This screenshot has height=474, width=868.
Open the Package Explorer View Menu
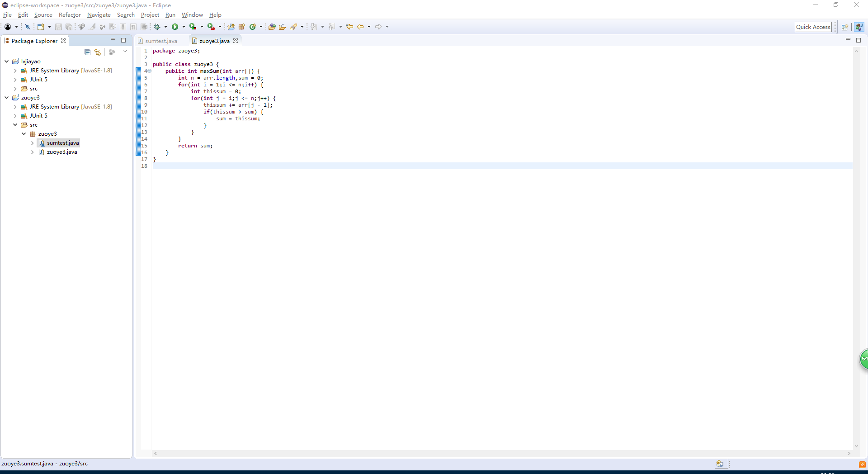click(125, 52)
